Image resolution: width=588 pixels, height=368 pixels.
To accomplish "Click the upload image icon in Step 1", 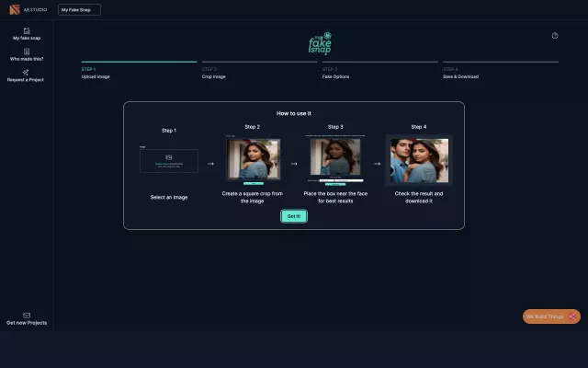I will (x=168, y=157).
